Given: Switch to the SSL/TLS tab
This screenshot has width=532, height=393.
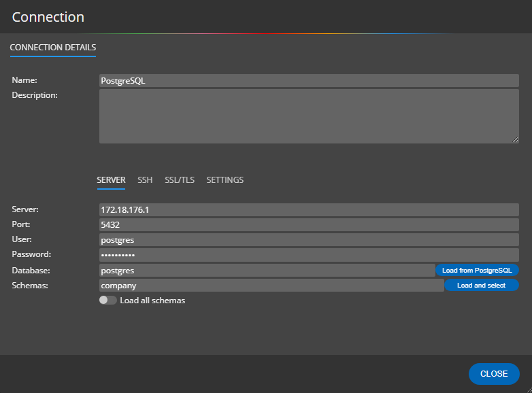Looking at the screenshot, I should (180, 180).
